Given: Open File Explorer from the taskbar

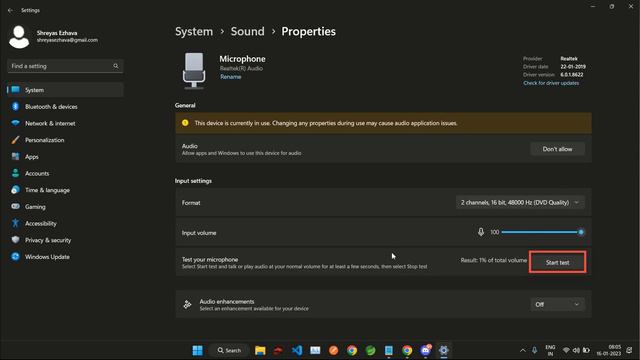Looking at the screenshot, I should click(260, 350).
